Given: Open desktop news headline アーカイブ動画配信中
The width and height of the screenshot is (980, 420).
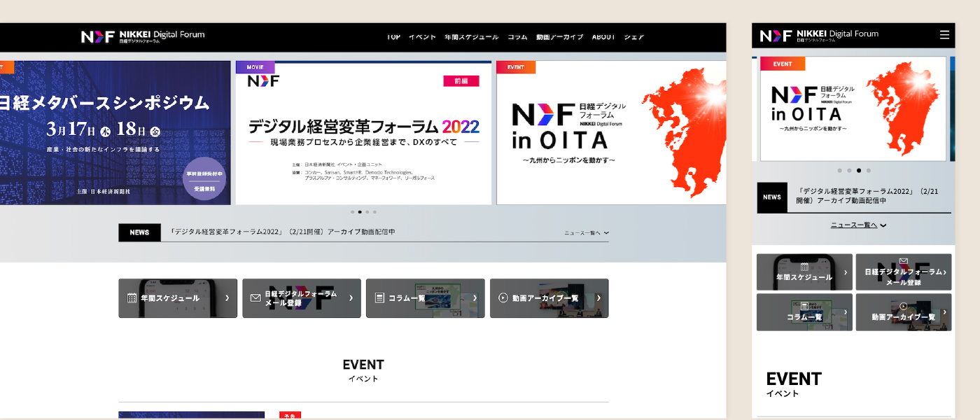Looking at the screenshot, I should point(282,232).
